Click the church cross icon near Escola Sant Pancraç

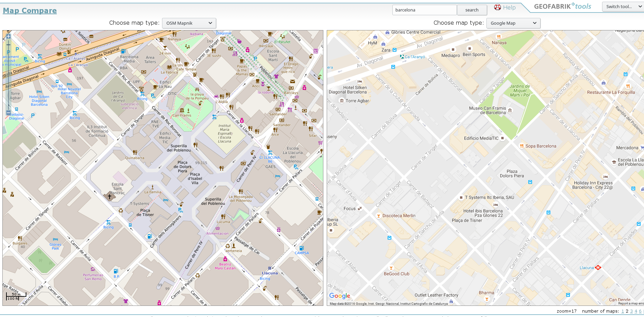pos(110,196)
